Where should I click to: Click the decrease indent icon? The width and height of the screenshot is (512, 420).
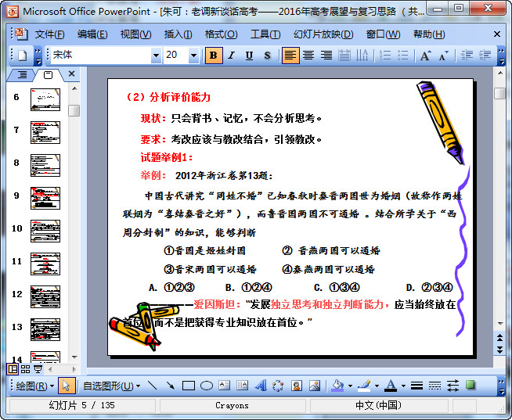point(467,56)
